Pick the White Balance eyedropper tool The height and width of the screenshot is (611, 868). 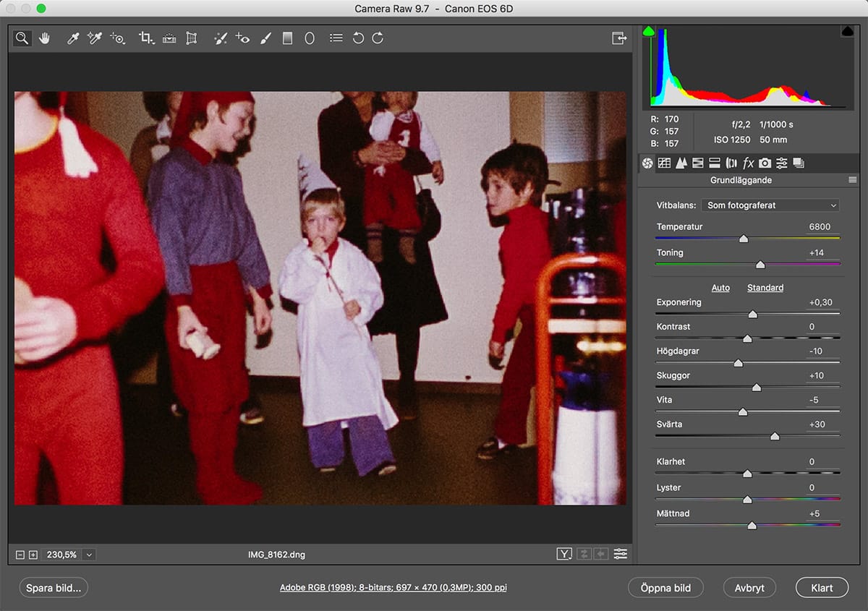click(x=72, y=38)
